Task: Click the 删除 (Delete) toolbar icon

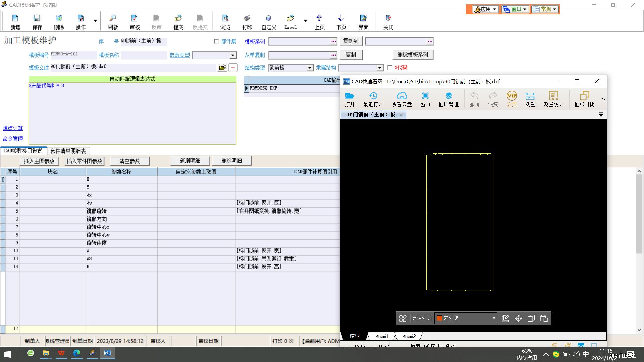Action: (x=59, y=22)
